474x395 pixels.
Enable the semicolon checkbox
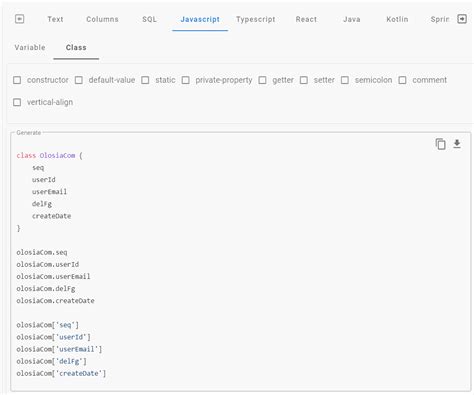[345, 80]
